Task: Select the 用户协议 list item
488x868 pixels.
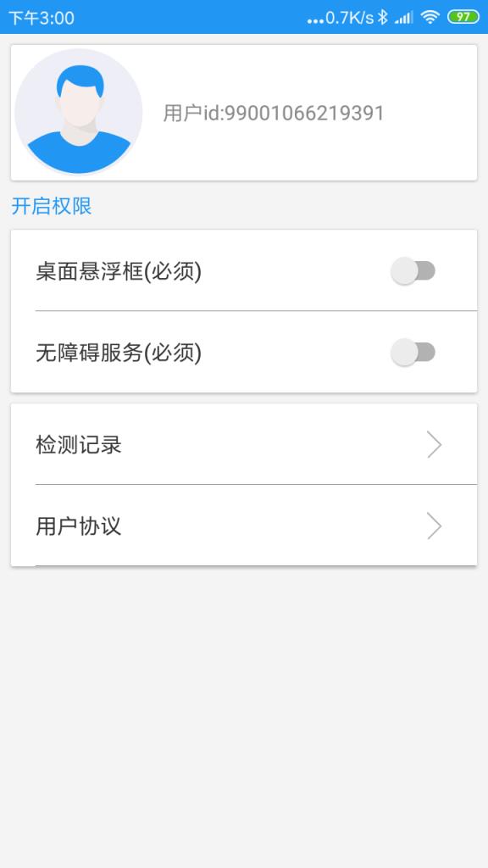Action: [243, 526]
